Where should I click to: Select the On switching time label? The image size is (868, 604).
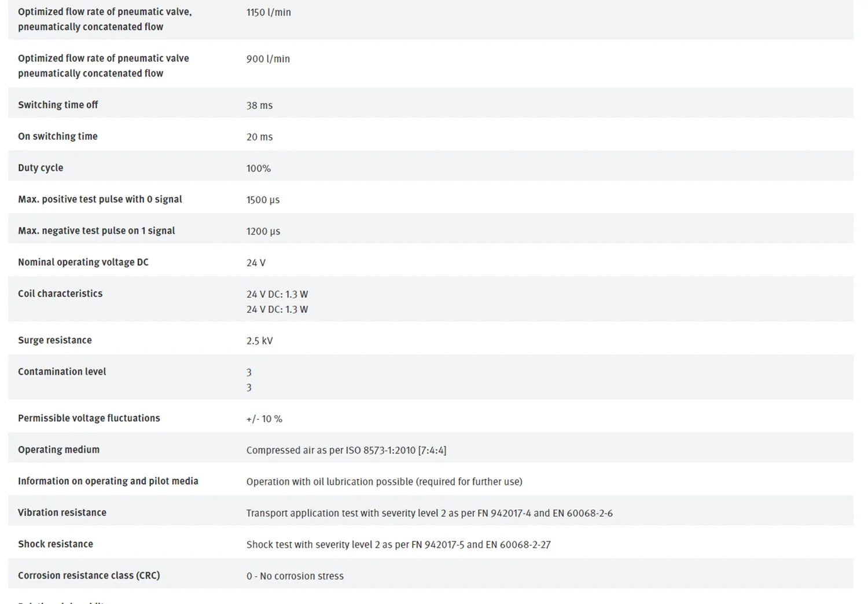point(58,136)
